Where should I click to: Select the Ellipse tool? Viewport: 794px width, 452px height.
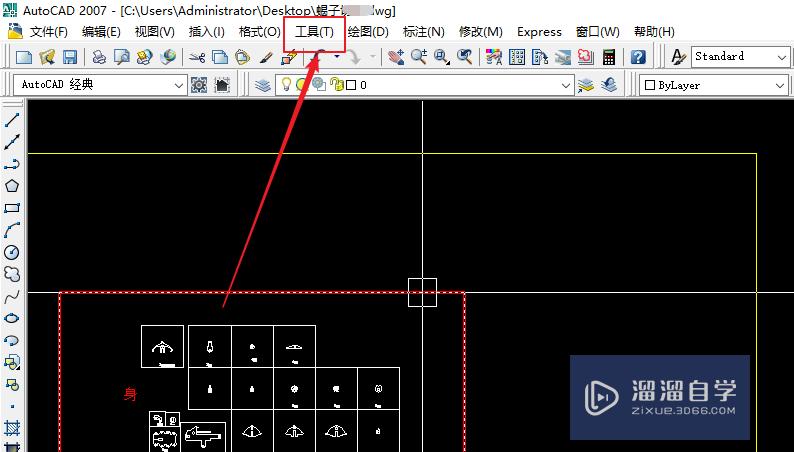[12, 318]
